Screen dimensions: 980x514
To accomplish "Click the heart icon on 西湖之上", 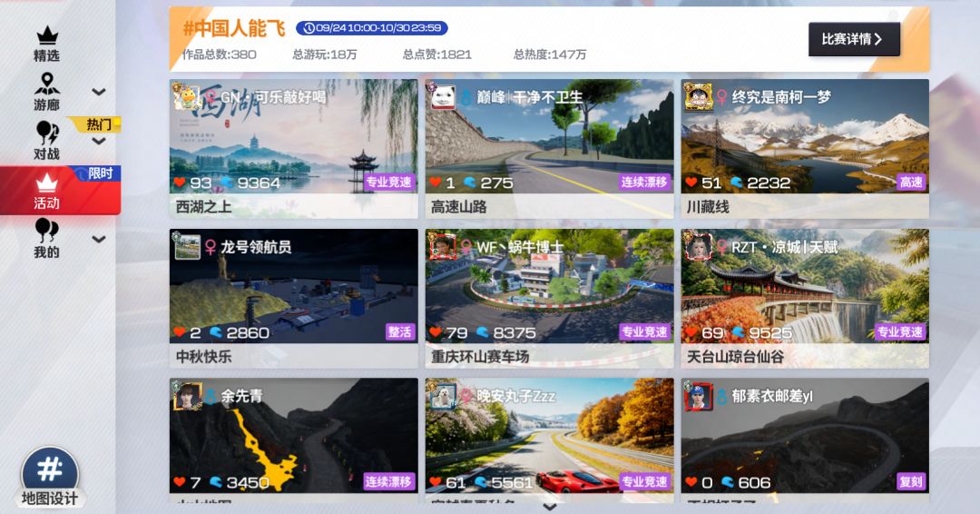I will coord(180,183).
